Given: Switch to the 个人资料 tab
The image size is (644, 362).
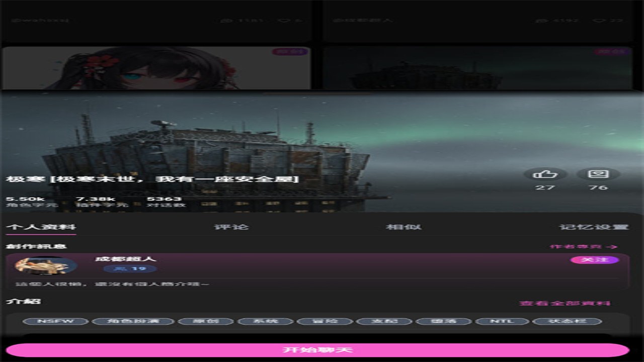Looking at the screenshot, I should click(x=41, y=227).
